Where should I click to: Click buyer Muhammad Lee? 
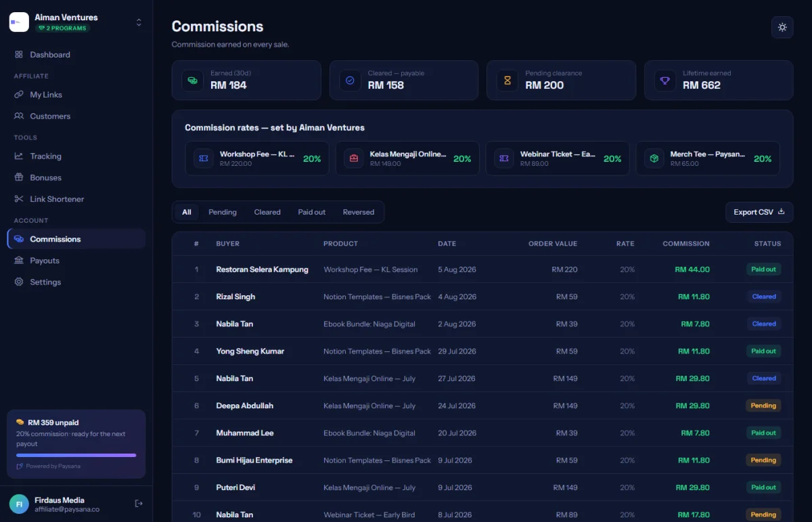[245, 433]
